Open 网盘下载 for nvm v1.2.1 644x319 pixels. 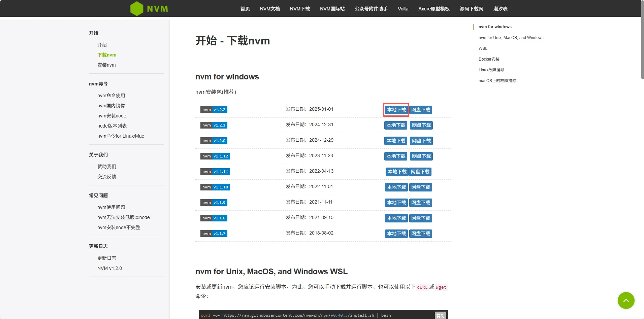pos(421,125)
